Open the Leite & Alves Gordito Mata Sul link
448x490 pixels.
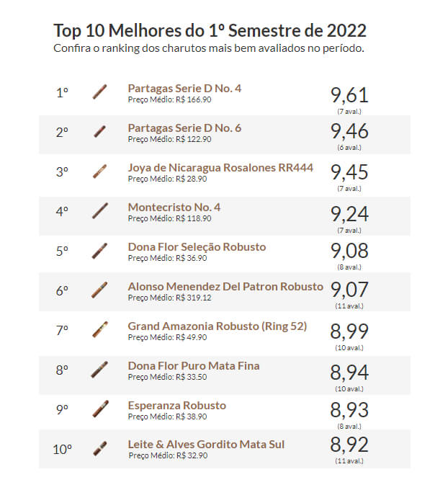(x=206, y=445)
